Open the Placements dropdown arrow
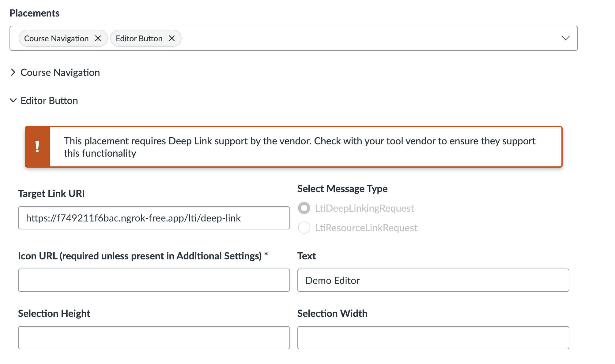 click(565, 38)
